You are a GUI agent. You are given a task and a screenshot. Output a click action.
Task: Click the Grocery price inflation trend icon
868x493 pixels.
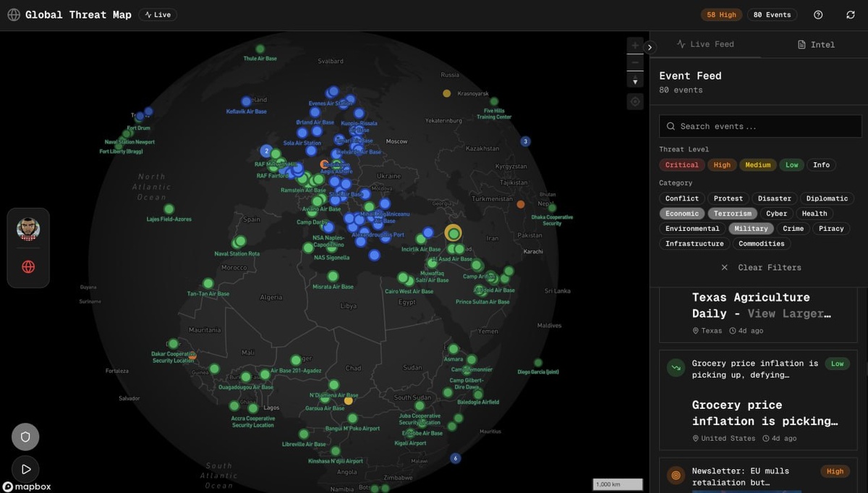click(676, 368)
